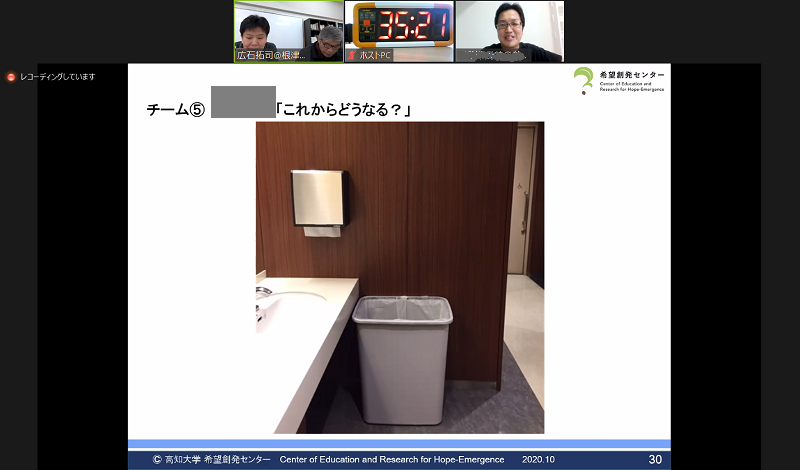Select the leftmost two-person video thumbnail
The image size is (800, 470).
288,28
